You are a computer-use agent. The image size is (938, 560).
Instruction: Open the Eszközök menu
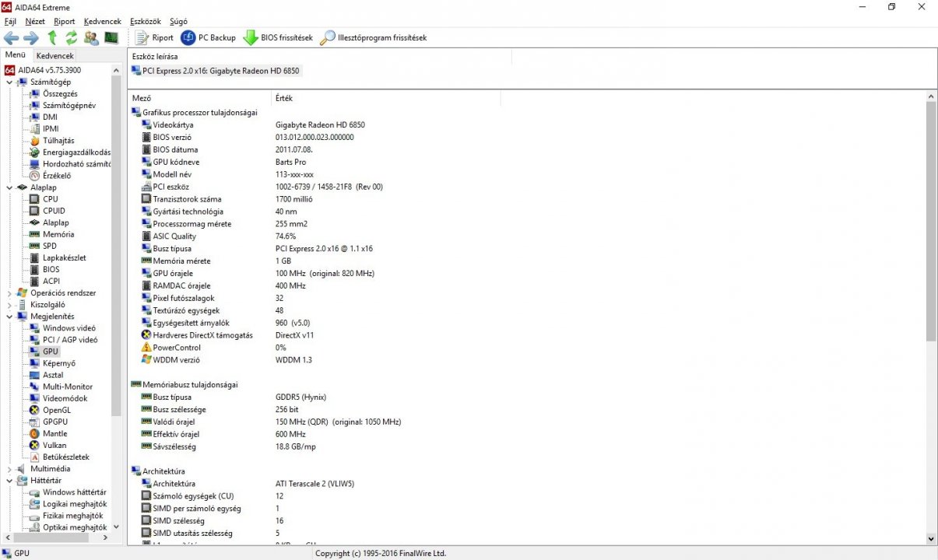pos(146,21)
